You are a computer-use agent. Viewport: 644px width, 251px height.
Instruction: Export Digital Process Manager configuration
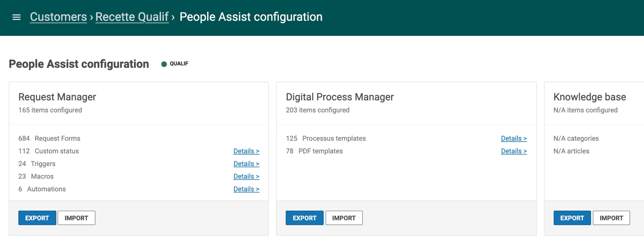pos(304,218)
